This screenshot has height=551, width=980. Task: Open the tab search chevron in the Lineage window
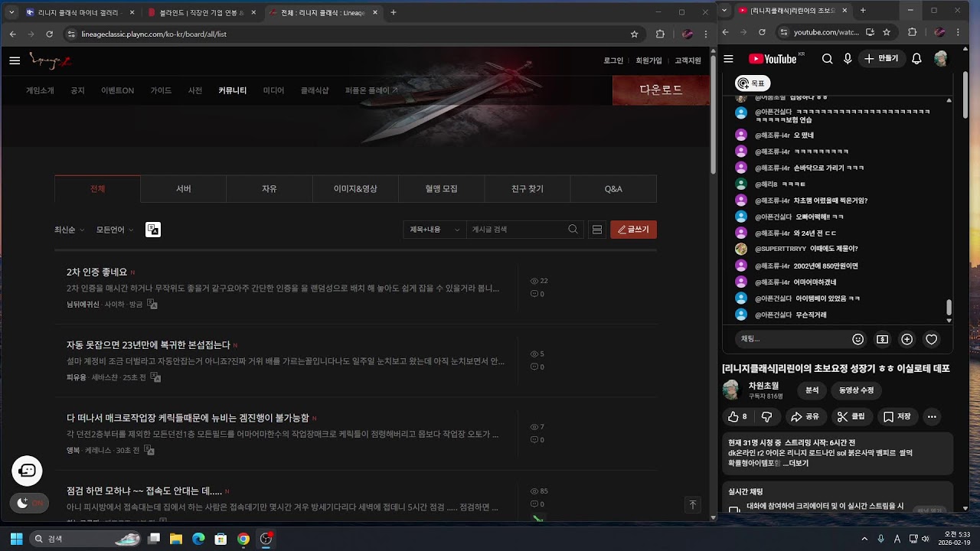11,12
